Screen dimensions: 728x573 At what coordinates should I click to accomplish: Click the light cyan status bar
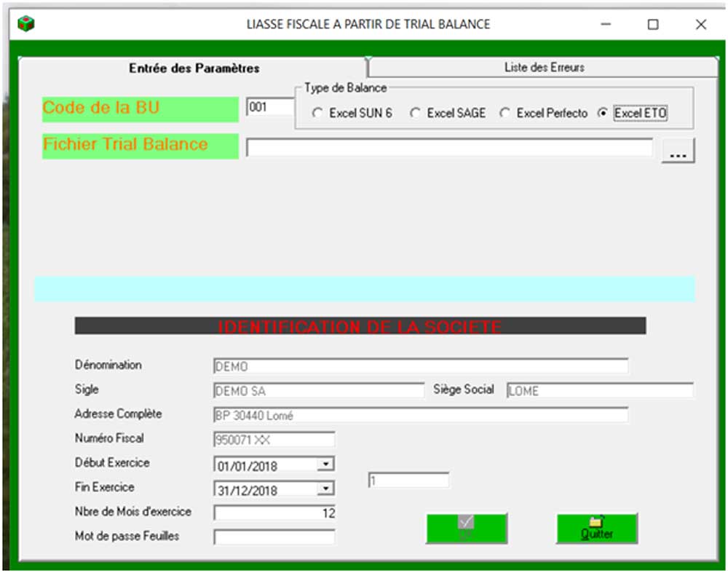[x=364, y=289]
